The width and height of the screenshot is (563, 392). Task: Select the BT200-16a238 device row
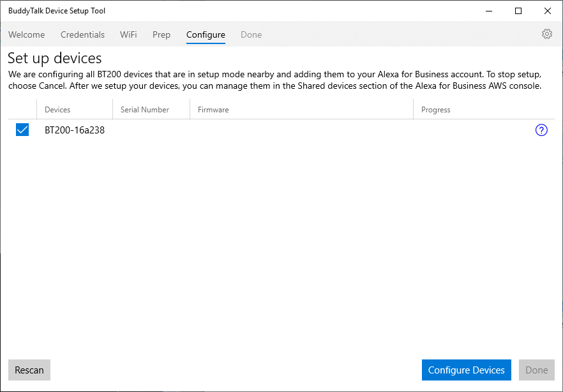pos(281,130)
